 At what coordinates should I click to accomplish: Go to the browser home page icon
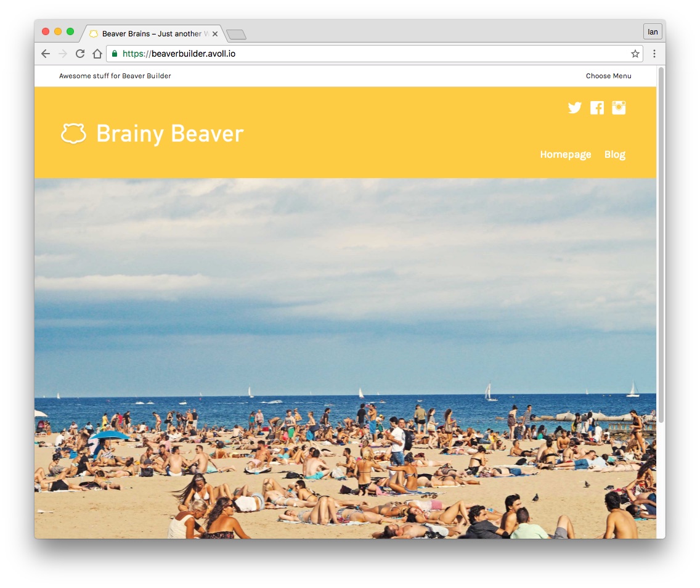point(97,54)
